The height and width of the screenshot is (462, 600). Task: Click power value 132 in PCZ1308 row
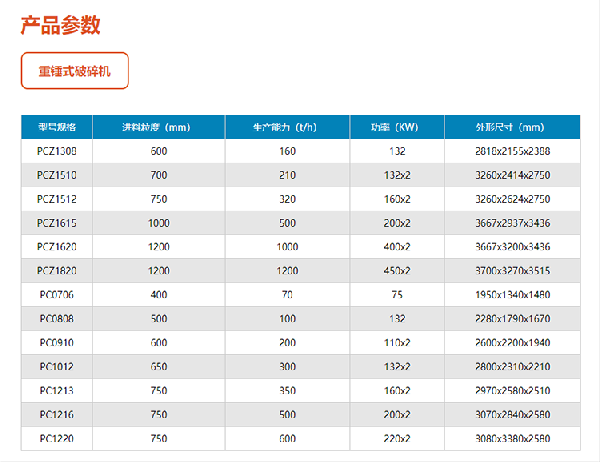click(397, 151)
